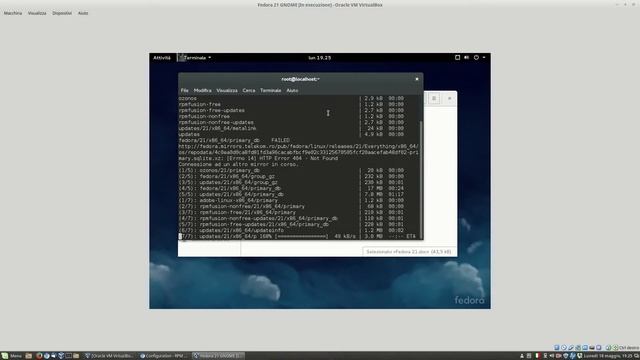Viewport: 640px width, 360px height.
Task: Click the VirtualBox display status icon
Action: (x=592, y=348)
